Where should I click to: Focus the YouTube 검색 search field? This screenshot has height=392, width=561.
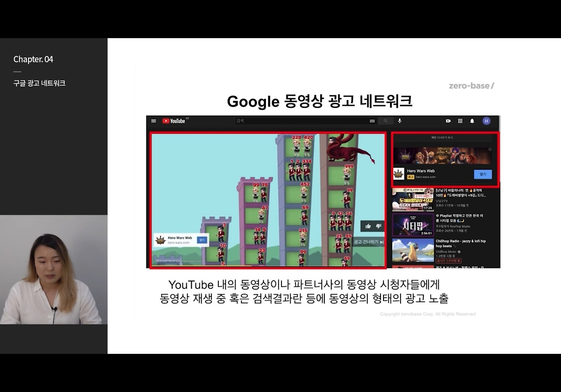[306, 121]
